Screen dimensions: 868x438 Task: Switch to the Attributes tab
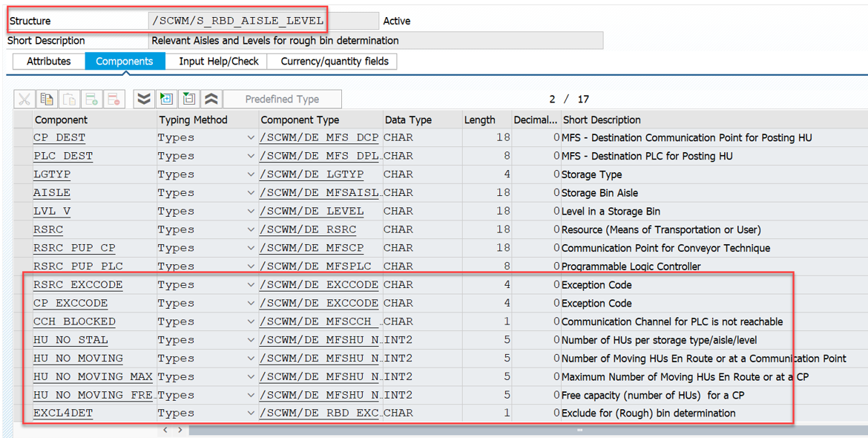point(49,62)
